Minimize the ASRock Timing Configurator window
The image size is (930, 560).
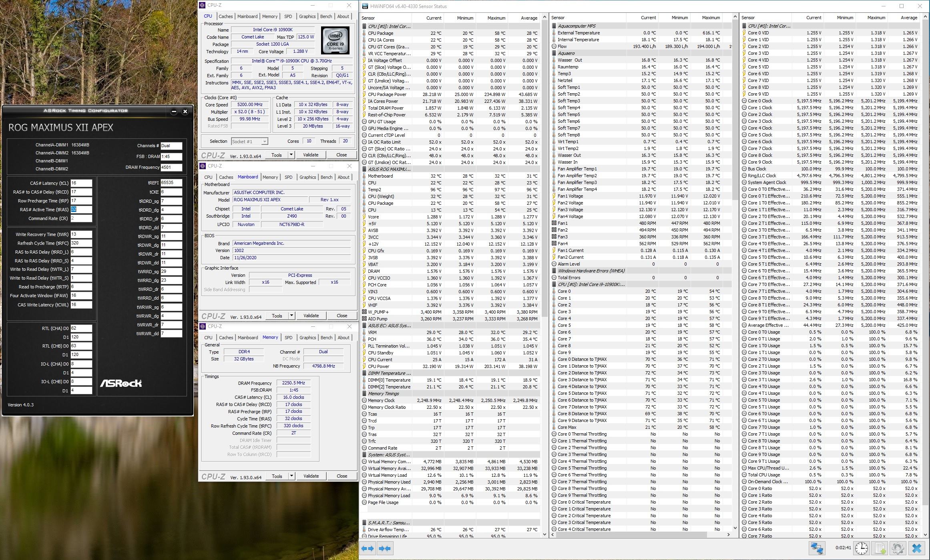click(x=174, y=112)
